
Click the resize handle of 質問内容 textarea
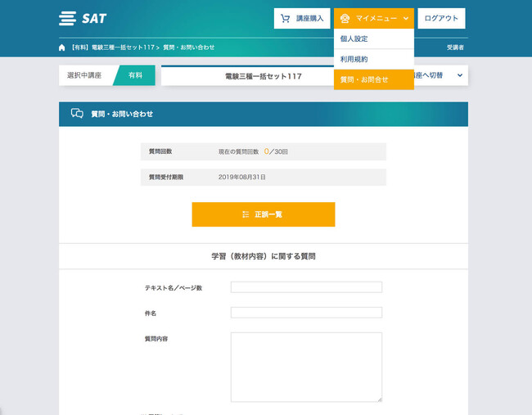coord(379,399)
